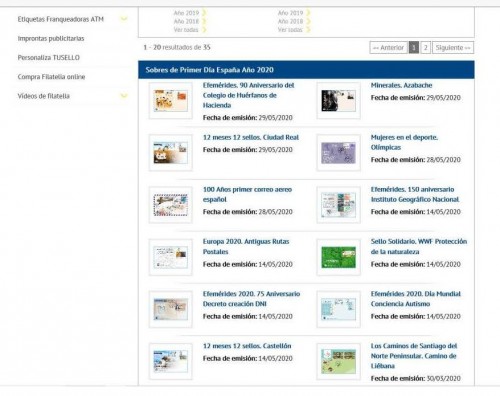Screen dimensions: 500x396
Task: Open Europa 2020 Antiguas Rutas Postales link
Action: click(246, 247)
